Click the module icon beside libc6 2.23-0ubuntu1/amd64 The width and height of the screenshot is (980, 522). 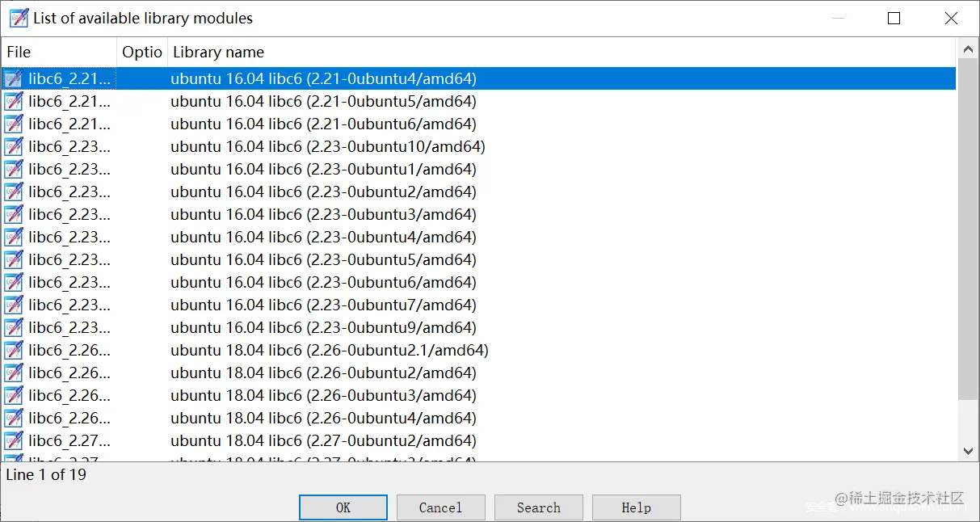click(13, 170)
